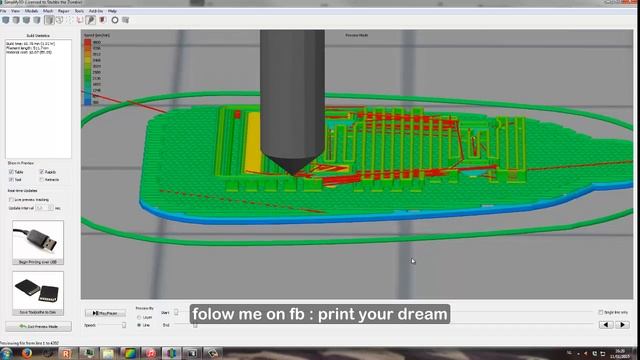This screenshot has height=360, width=640.
Task: Click the SD card thumbnail image
Action: 38,291
